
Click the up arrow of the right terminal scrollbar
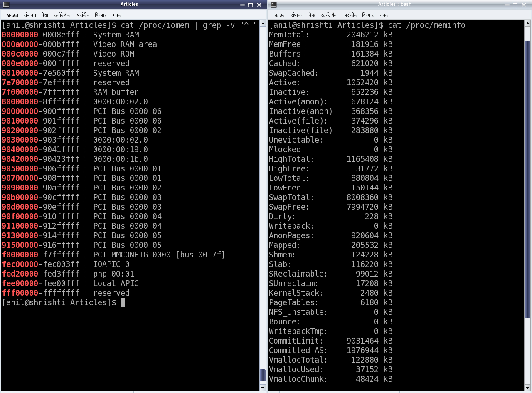(527, 23)
